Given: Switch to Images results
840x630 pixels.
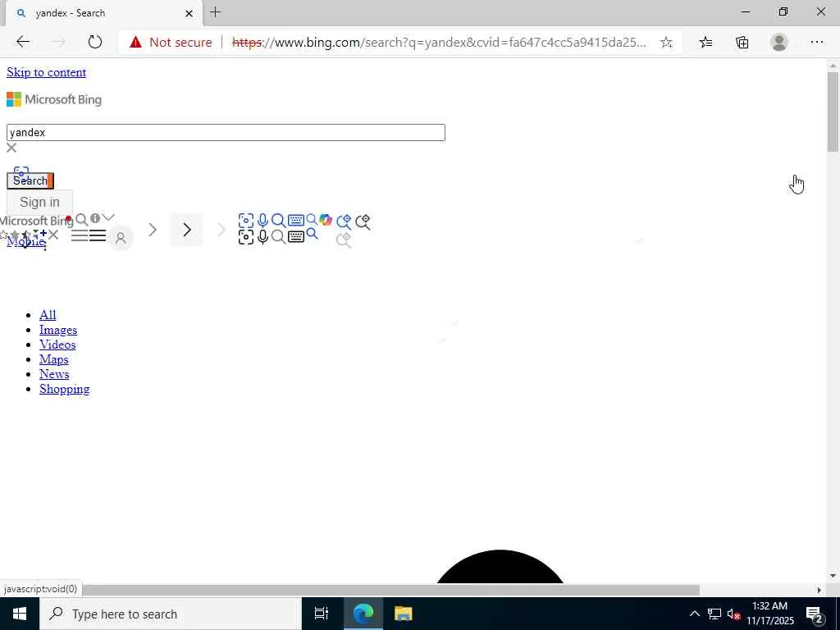Looking at the screenshot, I should [58, 330].
